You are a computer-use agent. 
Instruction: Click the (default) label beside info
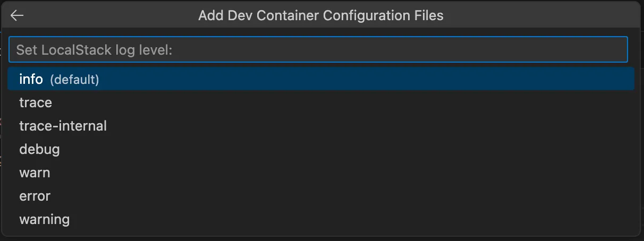(x=74, y=80)
